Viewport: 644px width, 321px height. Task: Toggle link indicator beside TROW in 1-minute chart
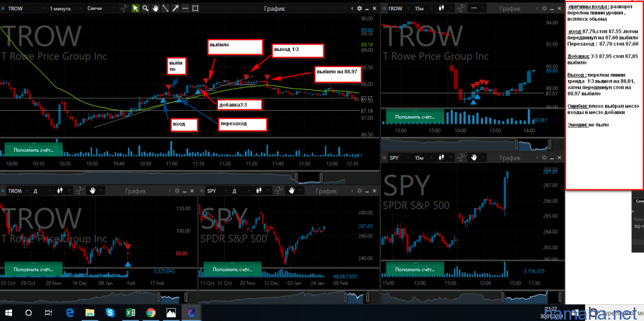tap(3, 8)
